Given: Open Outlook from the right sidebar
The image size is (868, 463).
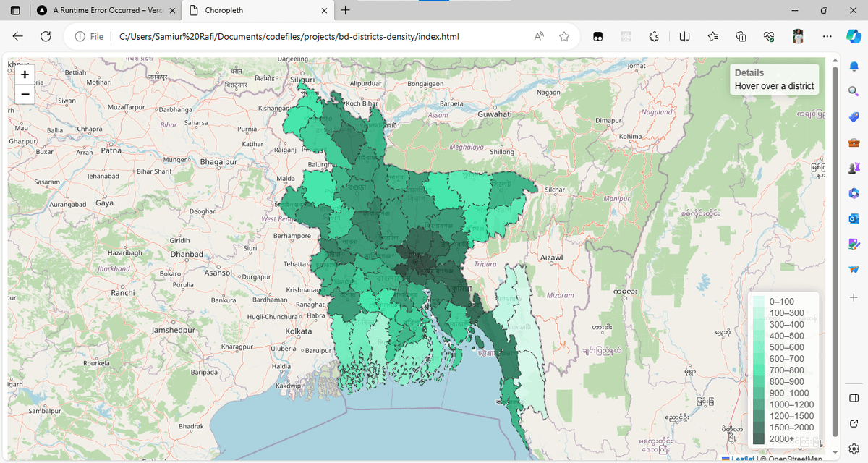Looking at the screenshot, I should (x=854, y=218).
